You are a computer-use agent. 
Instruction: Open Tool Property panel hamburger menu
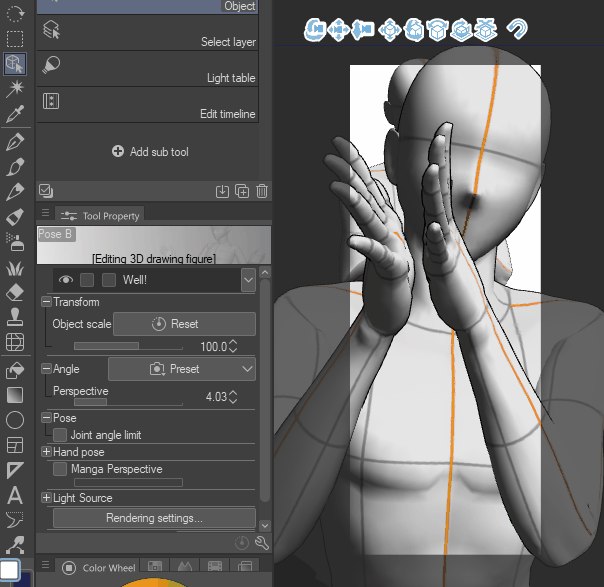[x=45, y=213]
